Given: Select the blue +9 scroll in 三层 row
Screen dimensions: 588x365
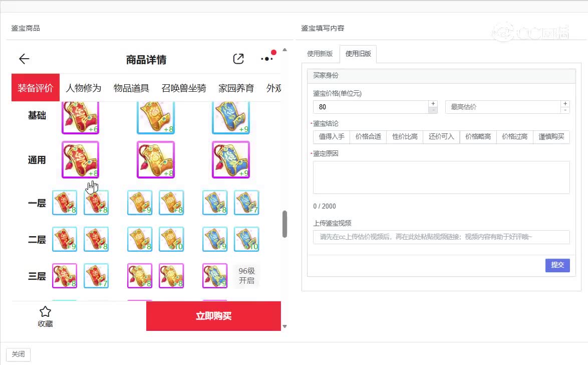Looking at the screenshot, I should click(x=215, y=276).
